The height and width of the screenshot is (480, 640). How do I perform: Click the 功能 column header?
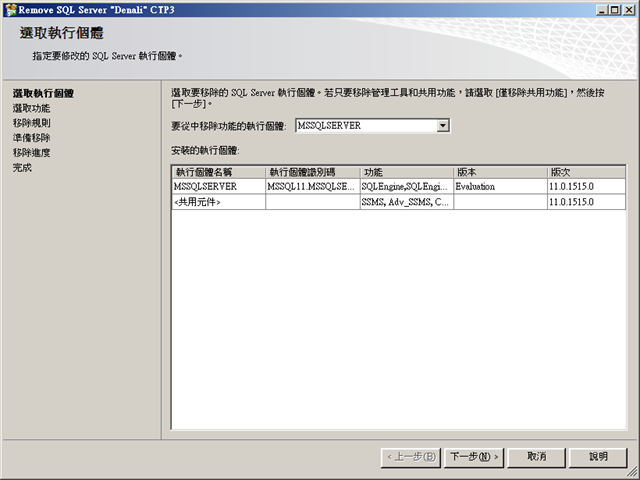coord(407,172)
